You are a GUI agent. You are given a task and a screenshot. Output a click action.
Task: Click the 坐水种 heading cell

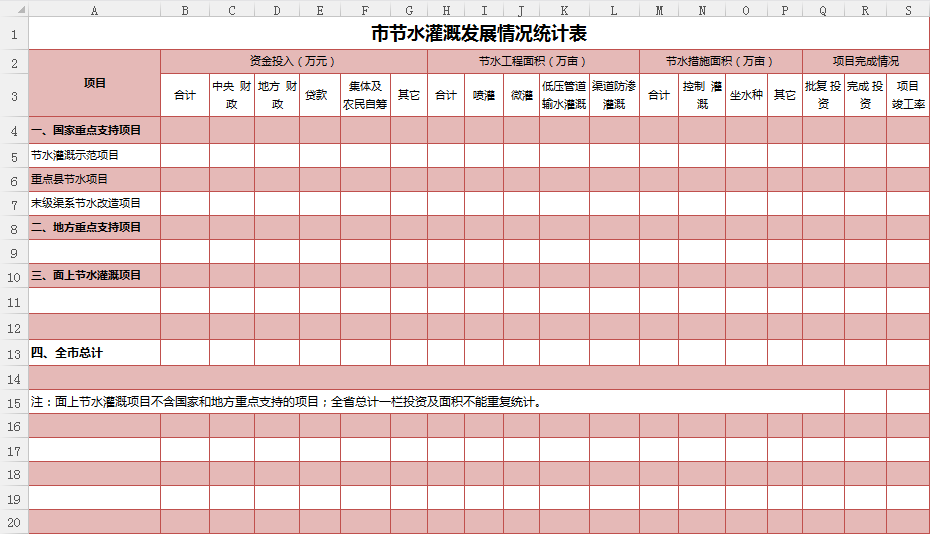pos(746,95)
